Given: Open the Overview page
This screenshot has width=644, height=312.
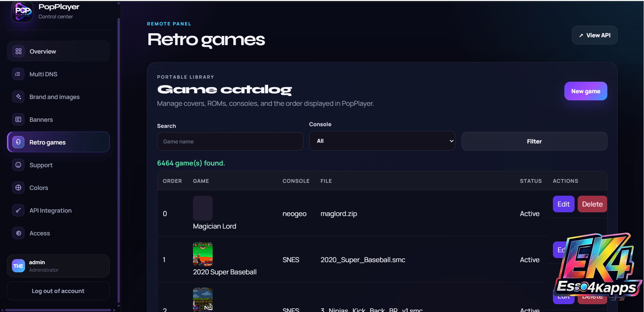Looking at the screenshot, I should pyautogui.click(x=58, y=51).
